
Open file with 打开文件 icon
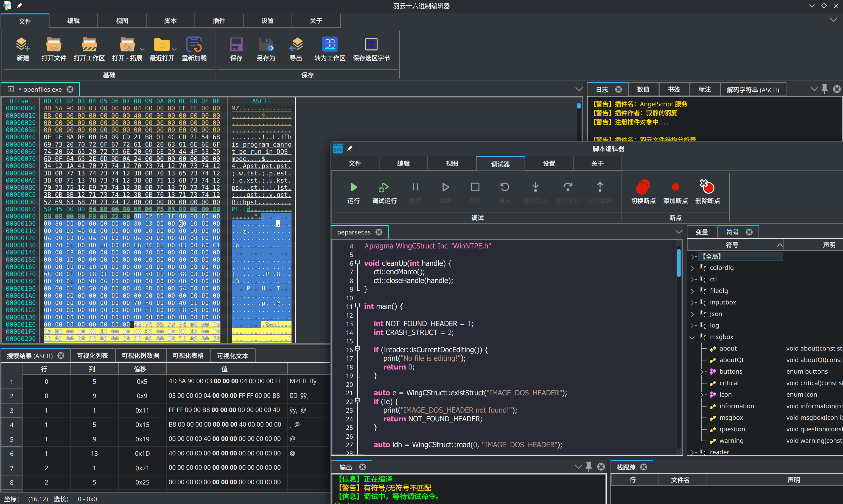pos(54,44)
